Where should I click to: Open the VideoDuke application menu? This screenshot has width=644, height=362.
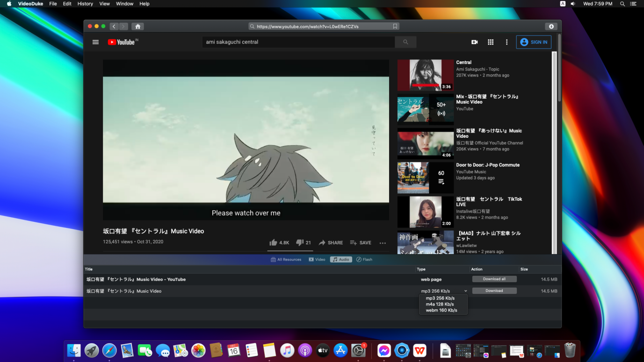[30, 4]
